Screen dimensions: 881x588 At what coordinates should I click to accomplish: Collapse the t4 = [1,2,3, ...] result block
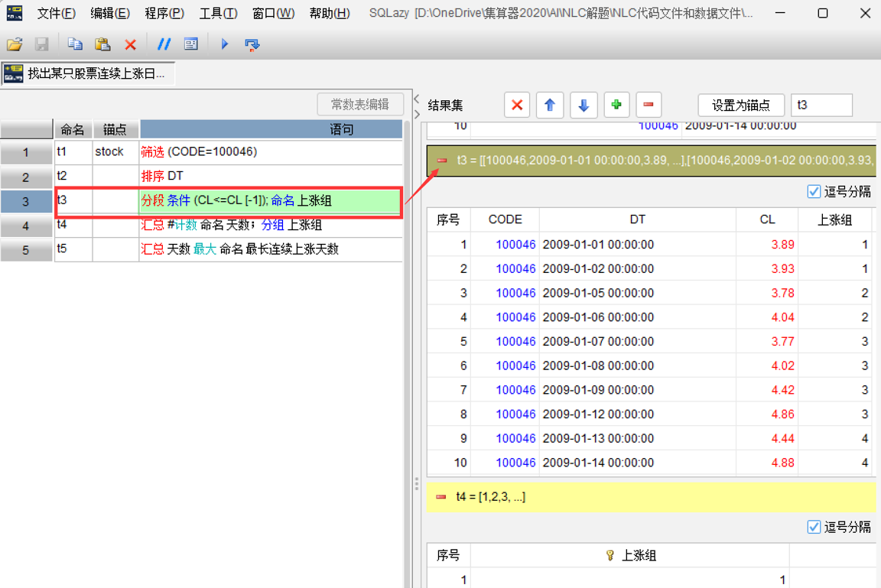point(441,496)
